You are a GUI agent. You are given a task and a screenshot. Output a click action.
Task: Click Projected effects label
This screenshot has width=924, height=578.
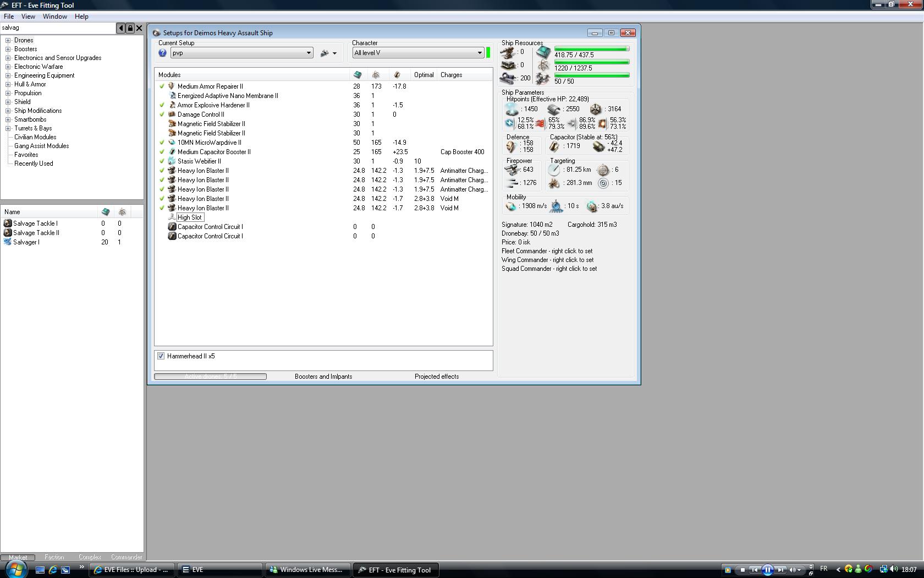(x=437, y=377)
